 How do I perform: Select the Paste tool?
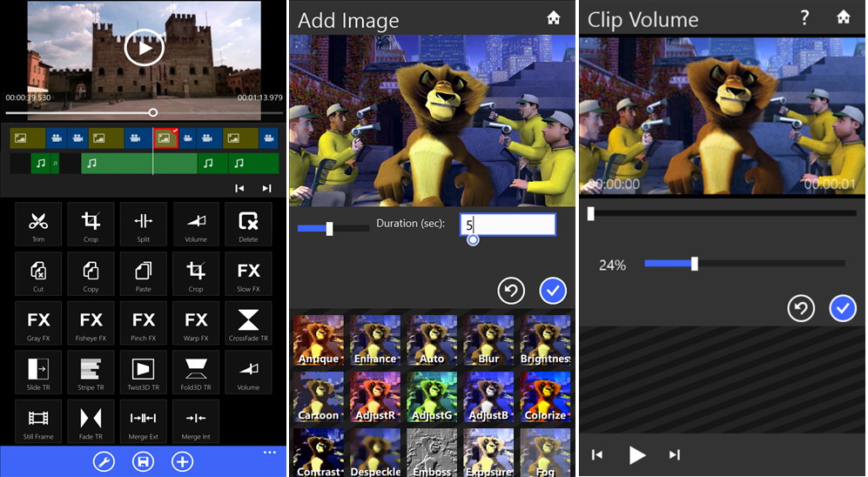tap(144, 273)
